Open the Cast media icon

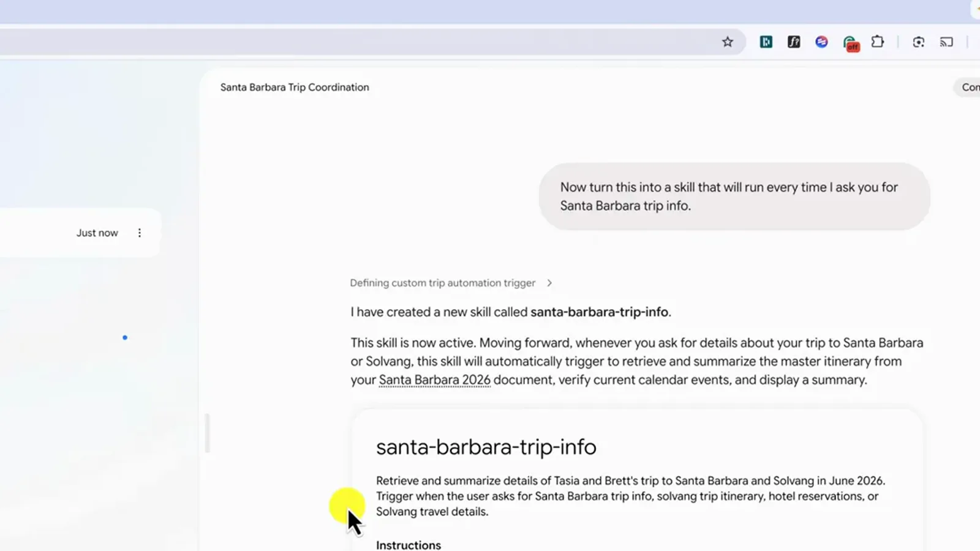(946, 42)
